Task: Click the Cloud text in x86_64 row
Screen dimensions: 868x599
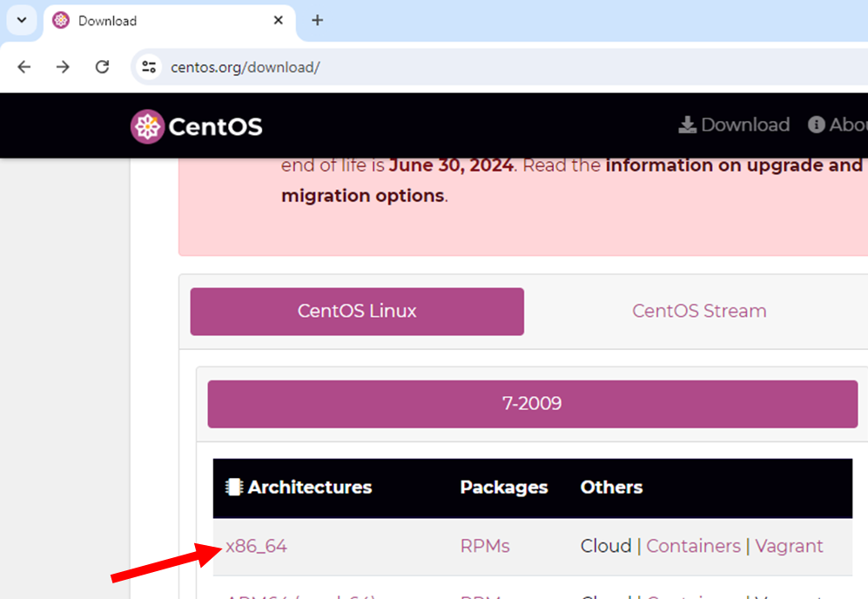Action: (x=606, y=547)
